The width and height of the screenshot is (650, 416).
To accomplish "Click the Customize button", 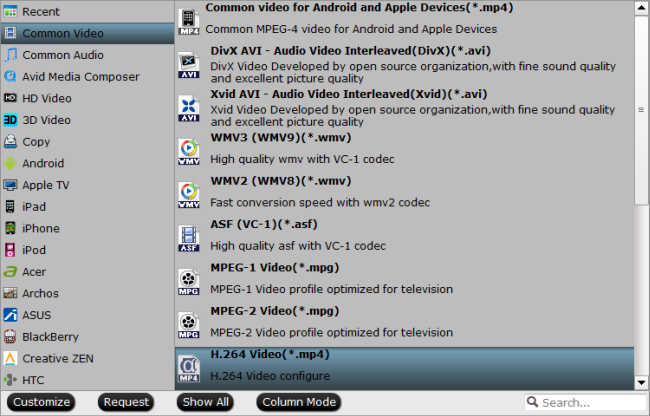I will click(x=41, y=402).
